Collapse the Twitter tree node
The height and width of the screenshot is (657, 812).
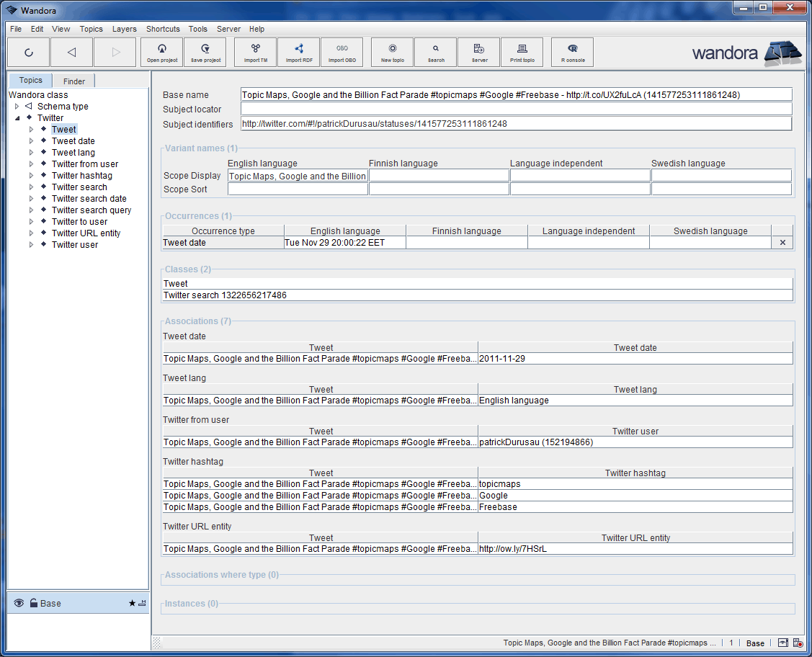[x=17, y=117]
